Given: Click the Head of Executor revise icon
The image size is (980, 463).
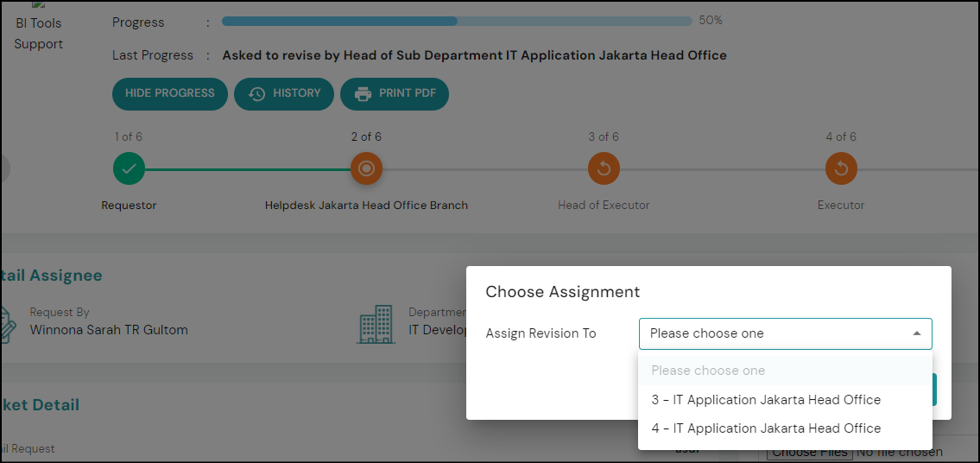Looking at the screenshot, I should click(604, 168).
